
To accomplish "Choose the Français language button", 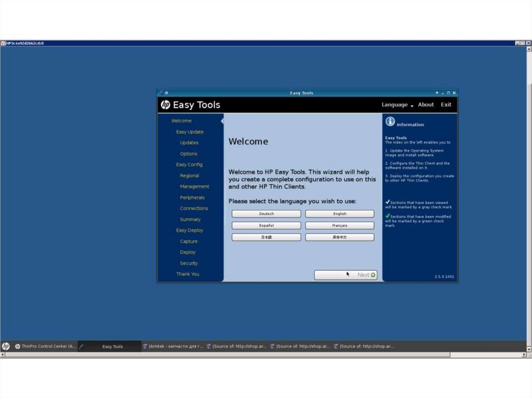I will [340, 225].
